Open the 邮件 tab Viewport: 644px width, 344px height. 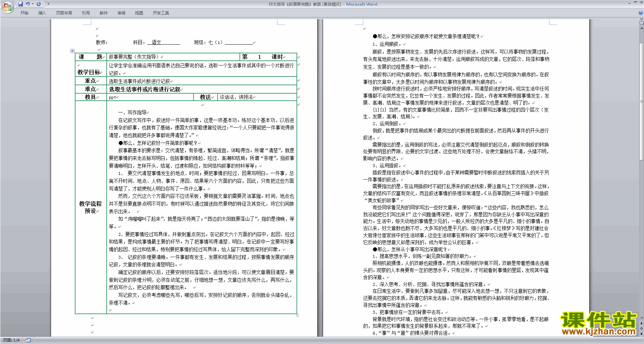tap(104, 13)
